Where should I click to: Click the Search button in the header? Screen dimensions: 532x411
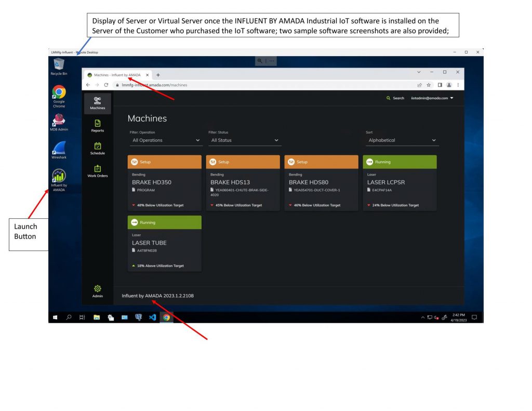pyautogui.click(x=395, y=98)
